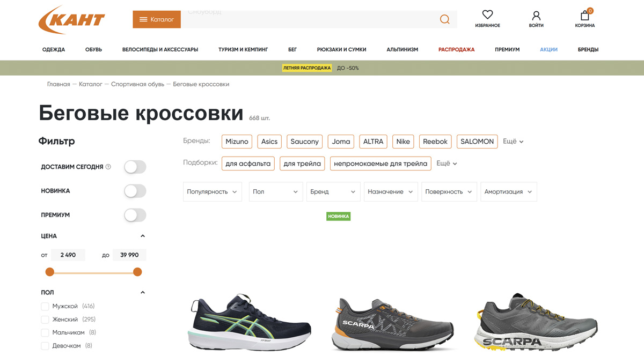Click the maximum price field 39 990
This screenshot has height=356, width=644.
(x=129, y=255)
